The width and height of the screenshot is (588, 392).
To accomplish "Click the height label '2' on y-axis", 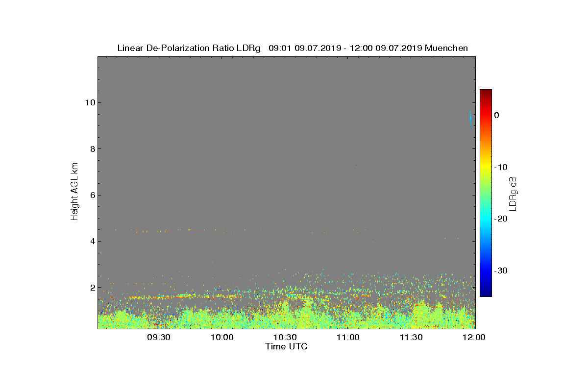I will click(x=92, y=287).
